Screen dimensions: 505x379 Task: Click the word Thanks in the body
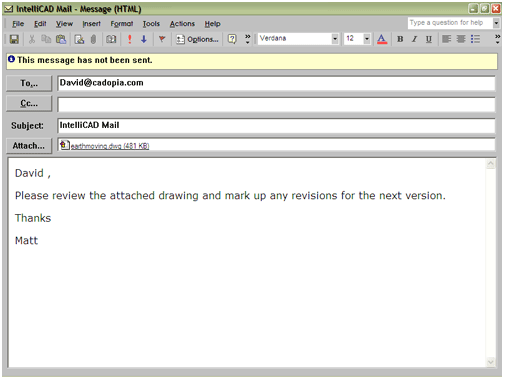(x=33, y=218)
